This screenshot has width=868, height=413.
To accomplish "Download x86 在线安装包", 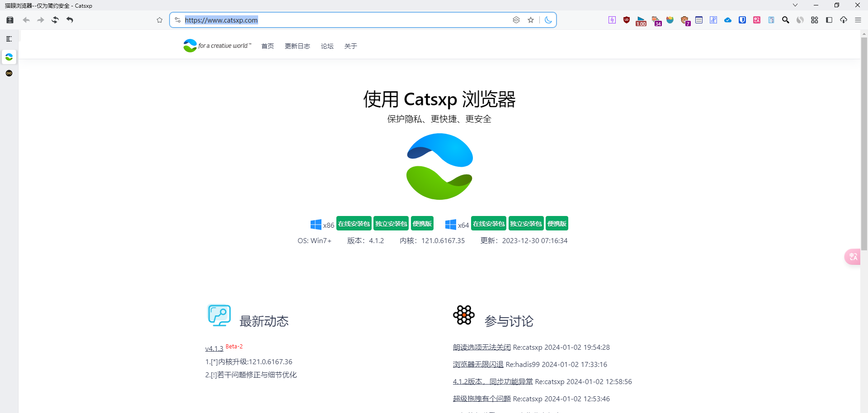I will point(354,224).
